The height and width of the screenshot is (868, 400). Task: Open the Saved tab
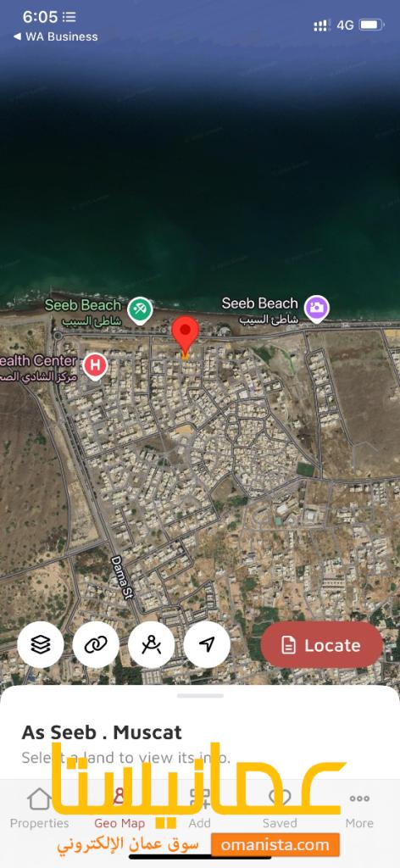280,808
